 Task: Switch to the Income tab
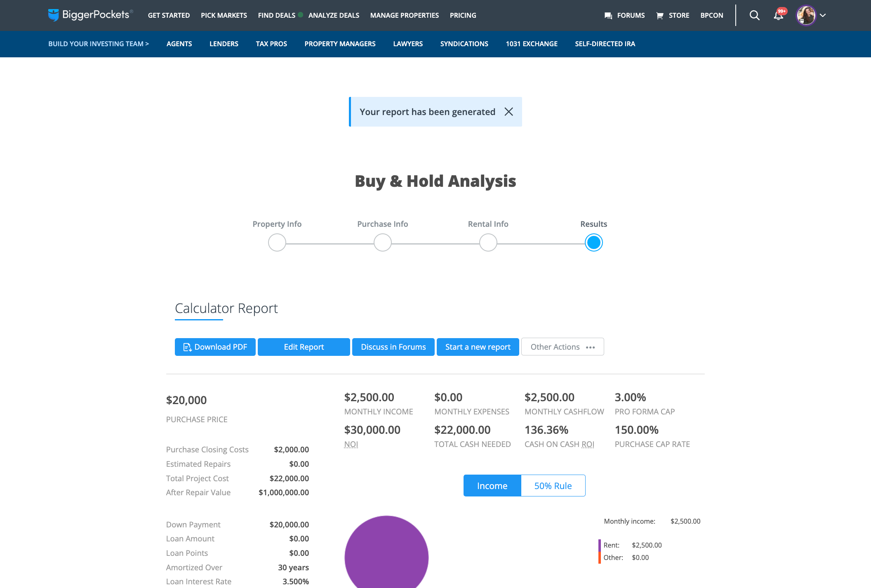pos(492,486)
